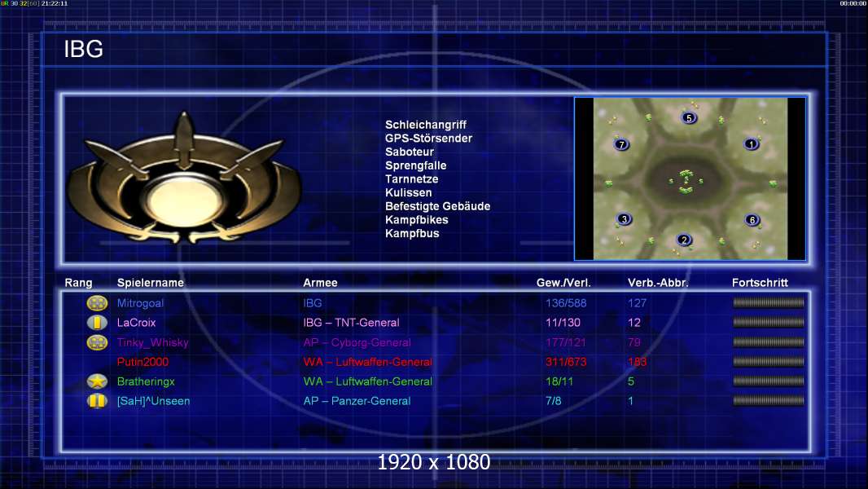Screen dimensions: 868x489
Task: Click Mitrogoal's IBG army entry
Action: 312,303
